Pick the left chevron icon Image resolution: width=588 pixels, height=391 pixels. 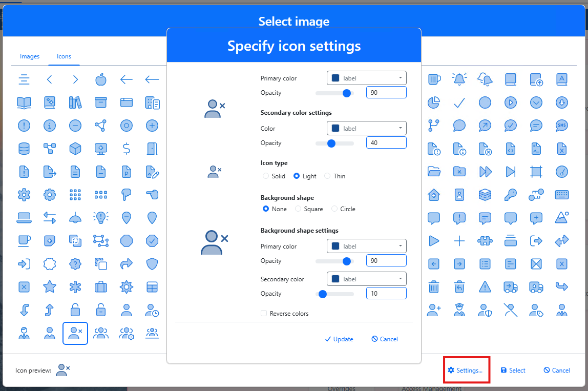(50, 79)
